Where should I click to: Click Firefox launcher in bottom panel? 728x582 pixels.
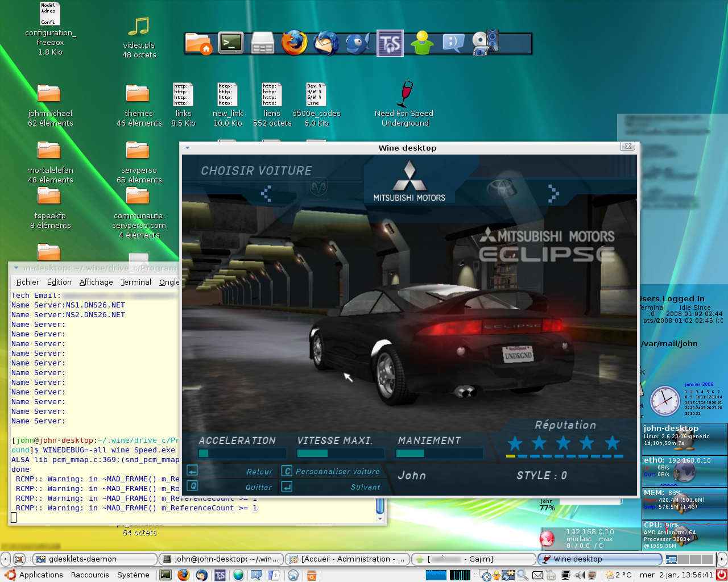(183, 575)
